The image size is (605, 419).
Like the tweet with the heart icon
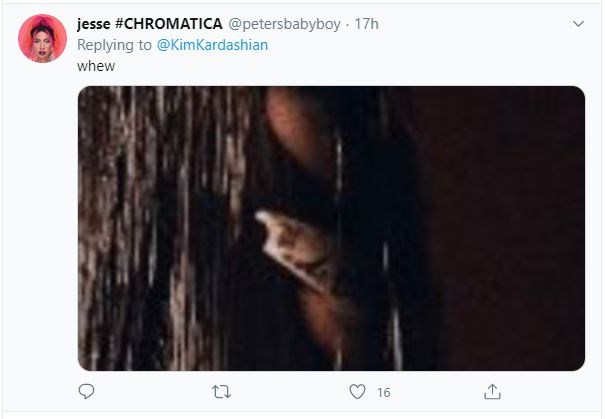pyautogui.click(x=357, y=392)
